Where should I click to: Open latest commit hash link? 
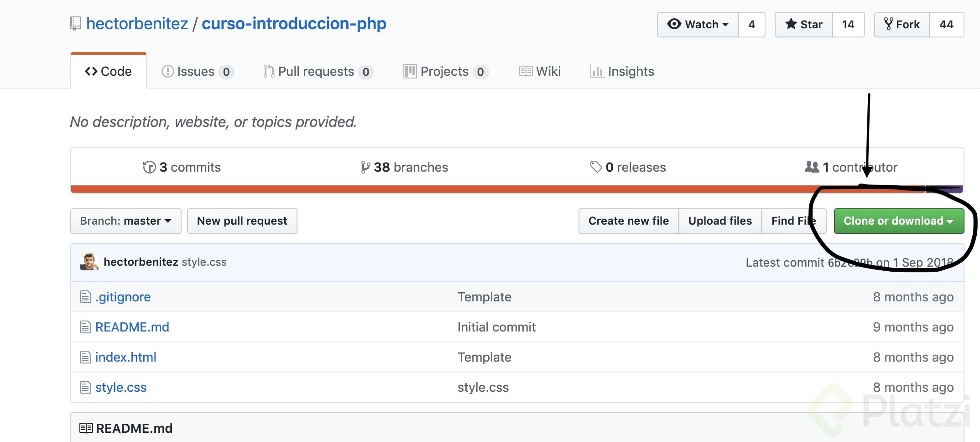(x=850, y=263)
